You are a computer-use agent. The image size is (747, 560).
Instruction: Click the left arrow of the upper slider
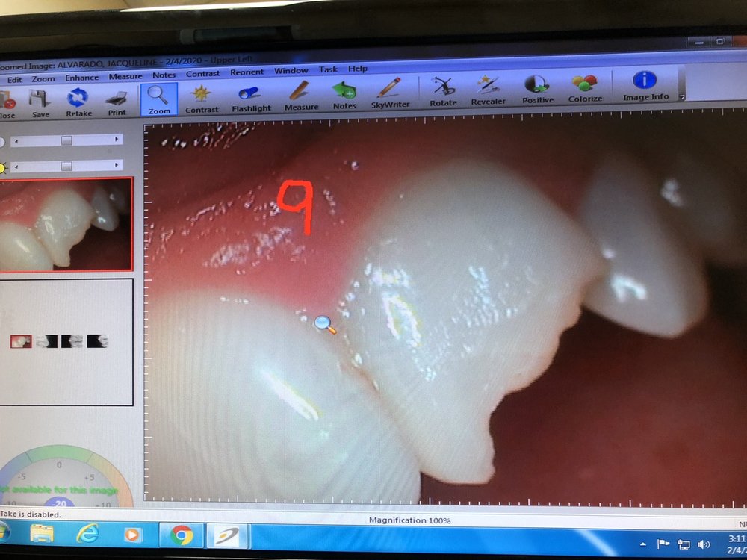17,141
